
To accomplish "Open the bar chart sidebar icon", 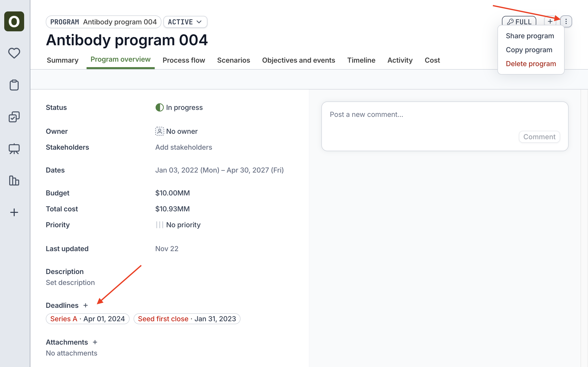I will (x=14, y=181).
